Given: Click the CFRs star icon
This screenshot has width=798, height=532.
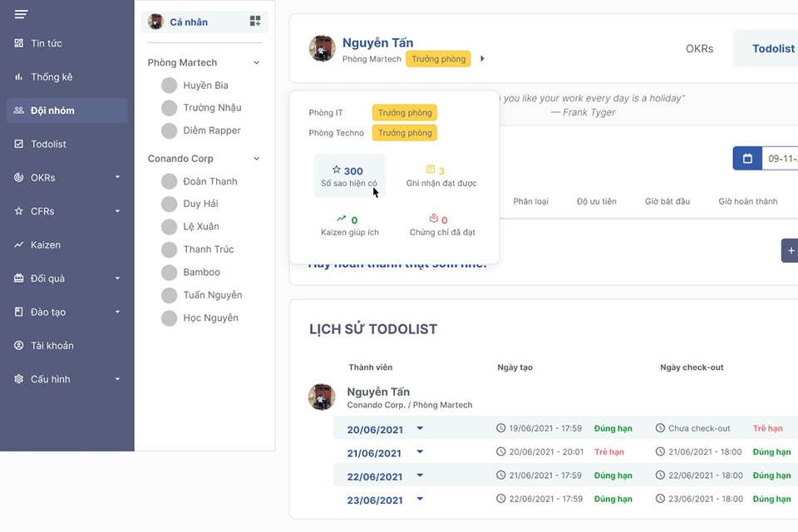Looking at the screenshot, I should (x=19, y=211).
